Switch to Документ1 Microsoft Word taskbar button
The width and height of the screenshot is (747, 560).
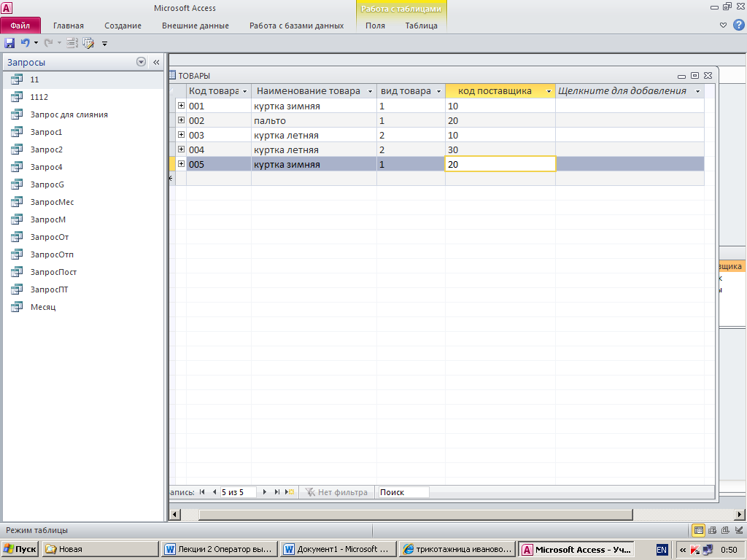[x=338, y=549]
